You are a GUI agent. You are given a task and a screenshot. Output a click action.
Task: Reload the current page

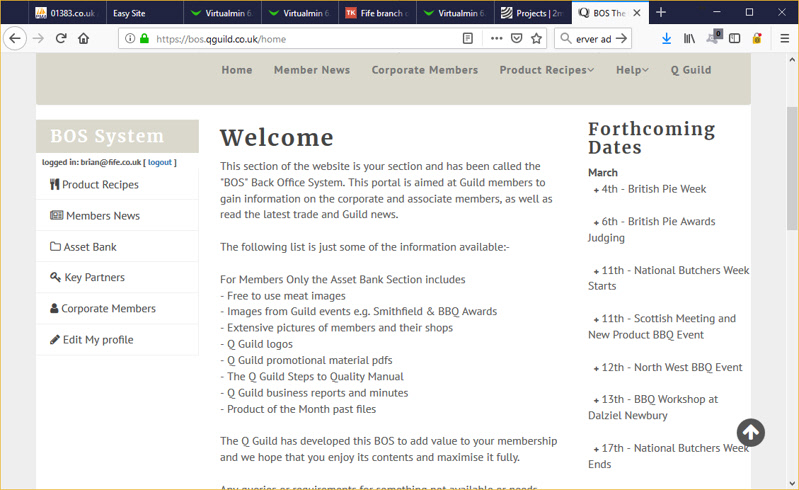coord(61,39)
